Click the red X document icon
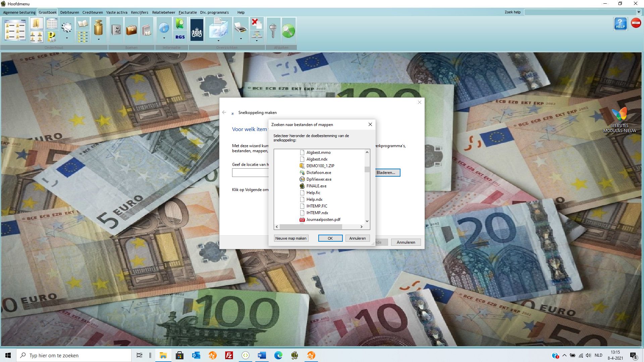This screenshot has height=362, width=644. tap(257, 23)
